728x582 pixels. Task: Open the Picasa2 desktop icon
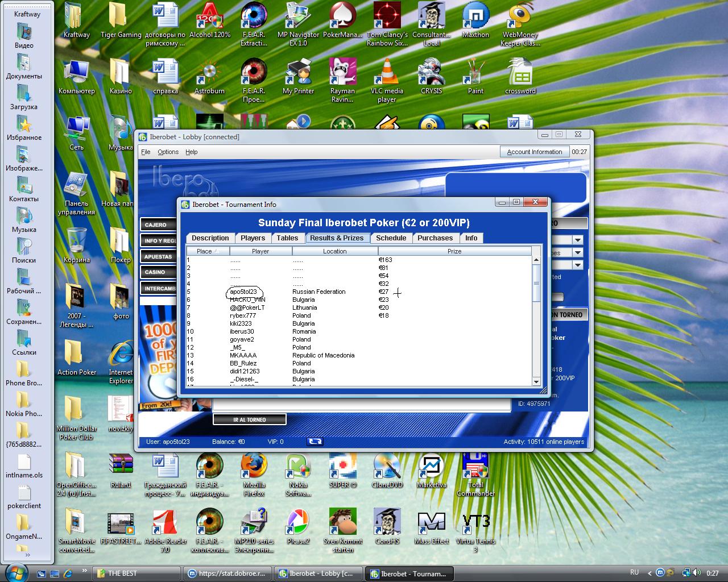298,523
